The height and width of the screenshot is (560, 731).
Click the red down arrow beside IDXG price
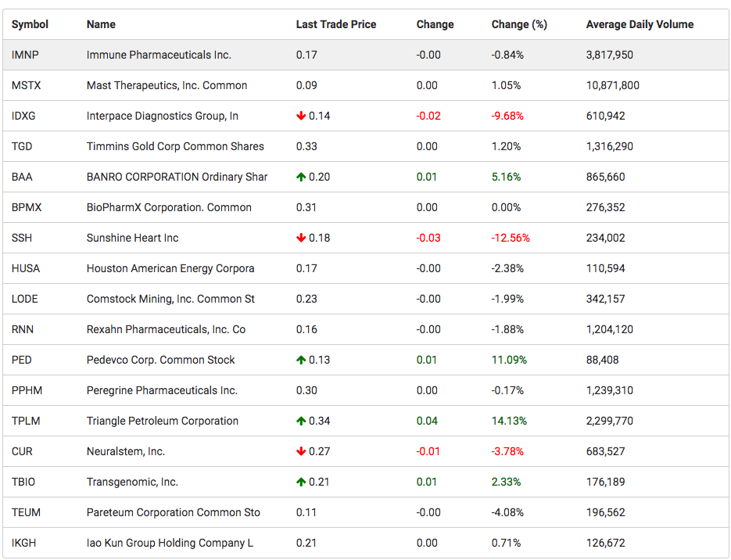click(x=301, y=116)
